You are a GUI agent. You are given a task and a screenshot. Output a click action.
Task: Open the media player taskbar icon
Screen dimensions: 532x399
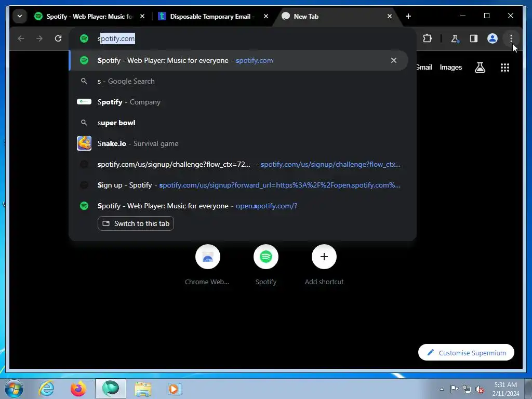[175, 389]
